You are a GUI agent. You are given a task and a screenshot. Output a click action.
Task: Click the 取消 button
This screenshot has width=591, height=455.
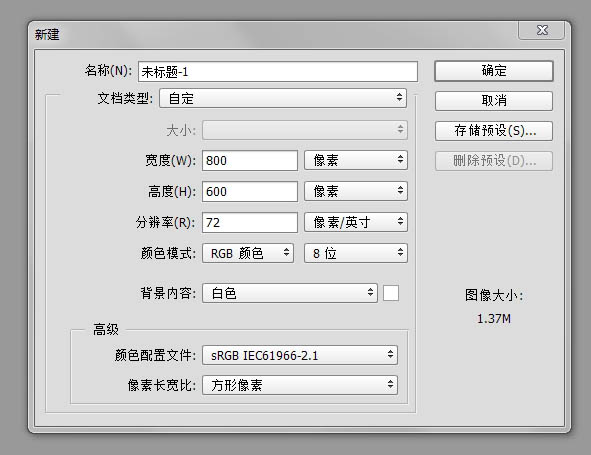tap(494, 101)
